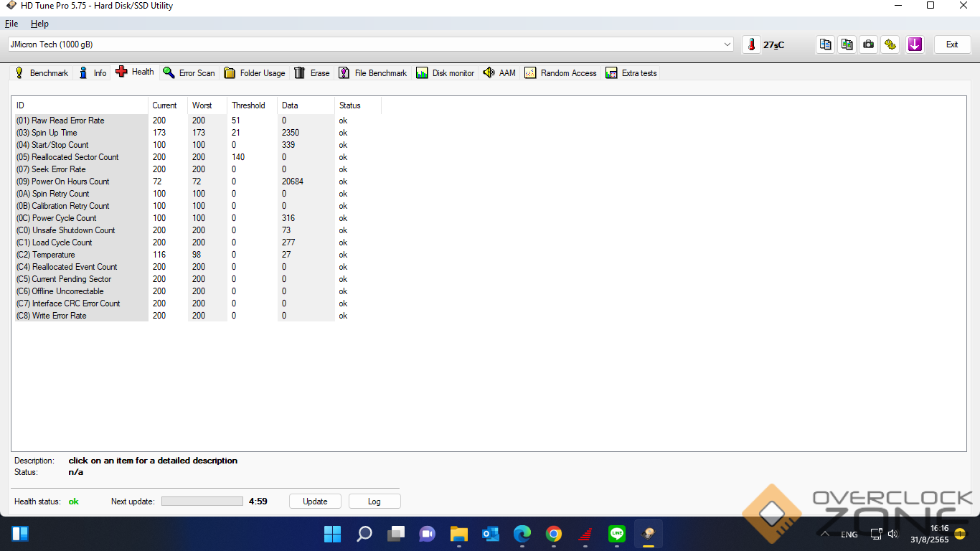980x551 pixels.
Task: Click the 20684 power-on hours data value
Action: pyautogui.click(x=293, y=182)
